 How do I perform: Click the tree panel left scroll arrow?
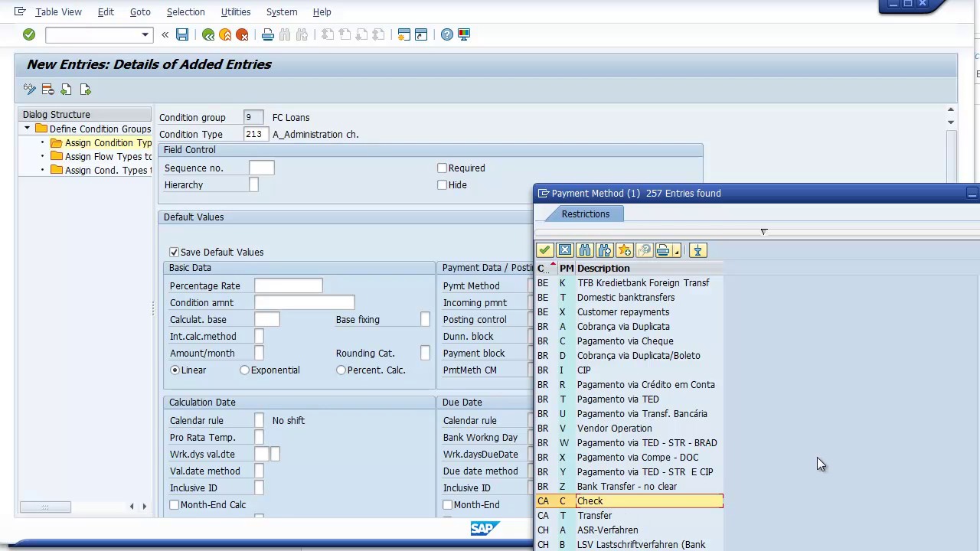132,506
